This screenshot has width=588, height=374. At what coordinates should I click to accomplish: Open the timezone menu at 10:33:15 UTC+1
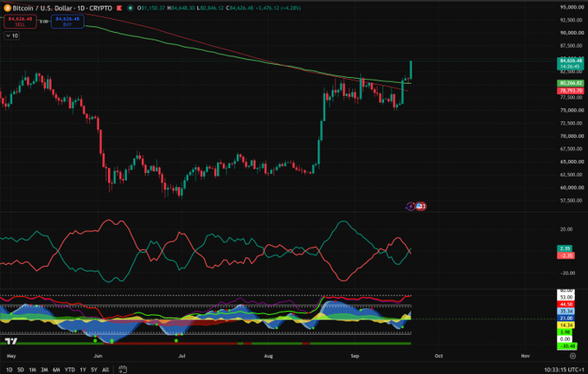pos(565,370)
